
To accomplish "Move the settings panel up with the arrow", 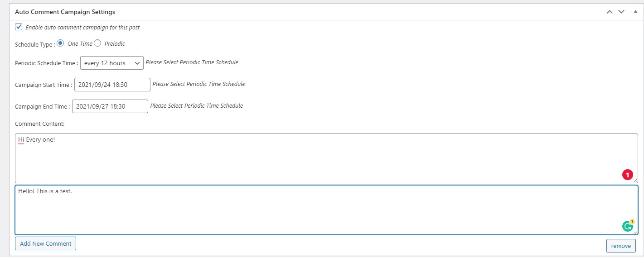I will point(610,12).
